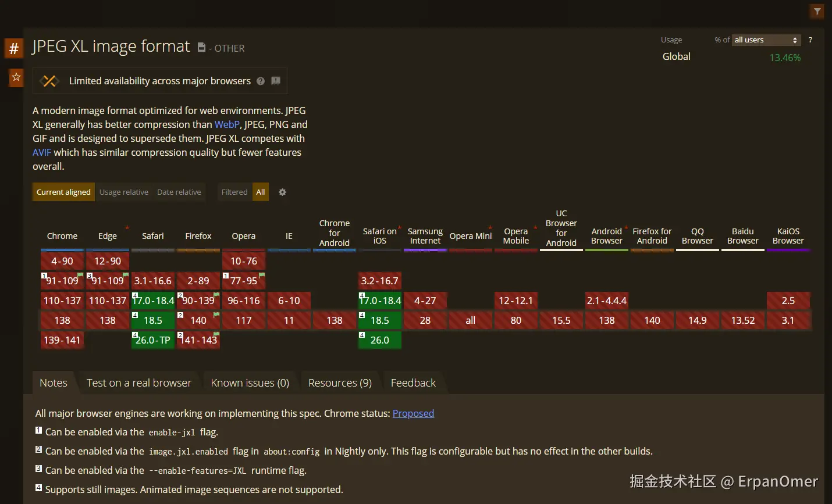Open the Notes tab
The width and height of the screenshot is (832, 504).
(54, 383)
